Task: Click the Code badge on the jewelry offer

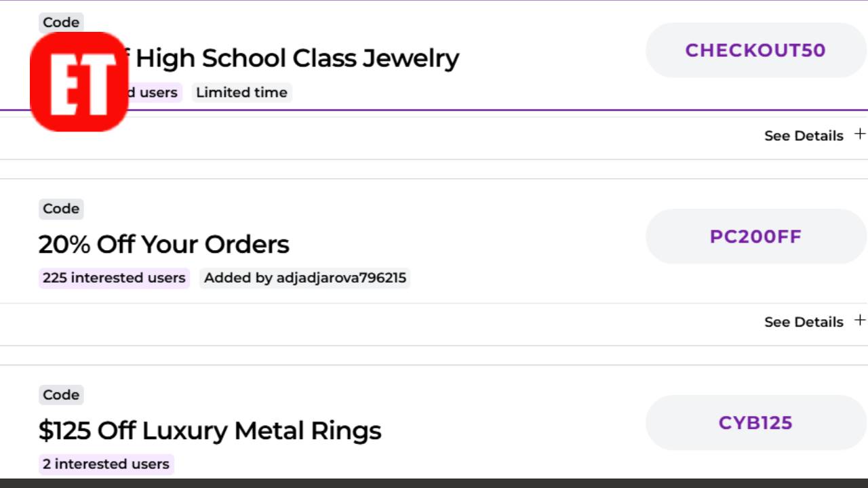Action: 61,22
